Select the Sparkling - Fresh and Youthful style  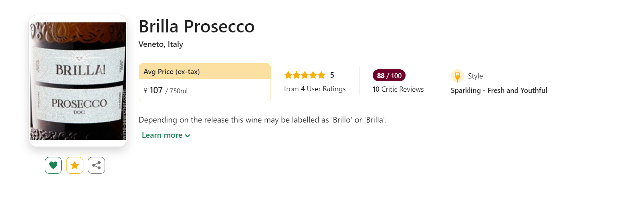coord(499,90)
